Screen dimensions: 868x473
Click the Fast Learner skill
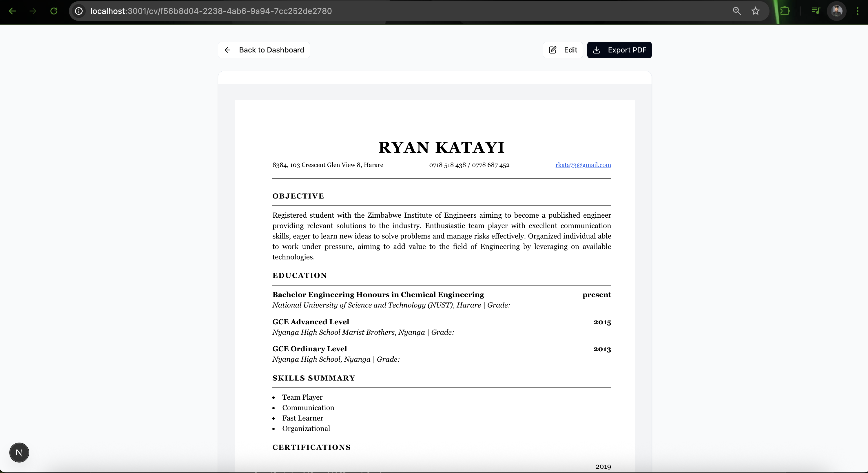pos(302,418)
